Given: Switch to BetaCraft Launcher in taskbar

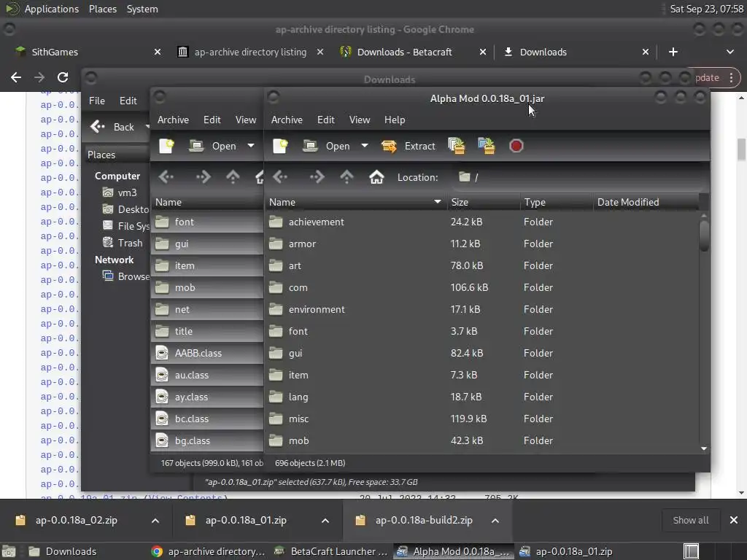Looking at the screenshot, I should [x=333, y=551].
